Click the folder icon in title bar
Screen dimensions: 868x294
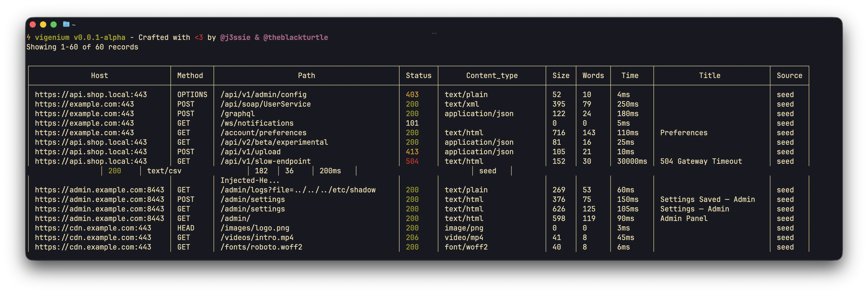click(x=66, y=24)
